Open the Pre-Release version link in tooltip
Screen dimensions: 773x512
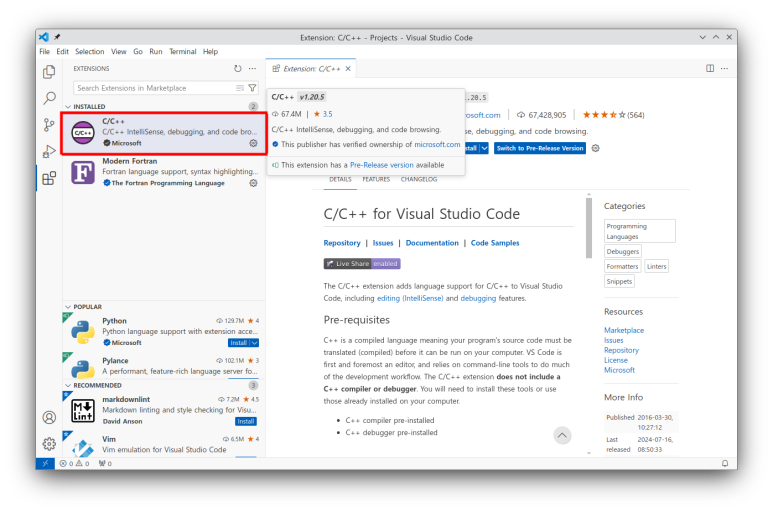tap(382, 165)
